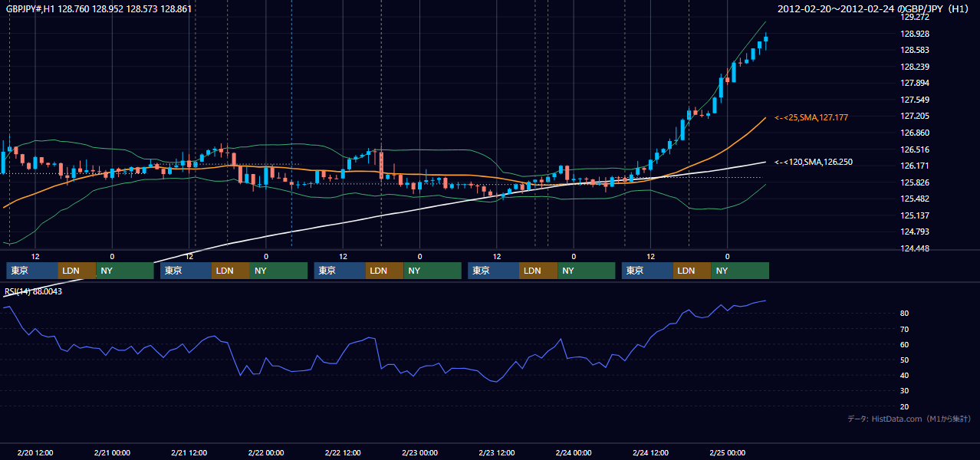Viewport: 980px width, 460px height.
Task: Select the 2012-02-20～2012-02-24 GBP/JPY chart title
Action: pos(873,9)
